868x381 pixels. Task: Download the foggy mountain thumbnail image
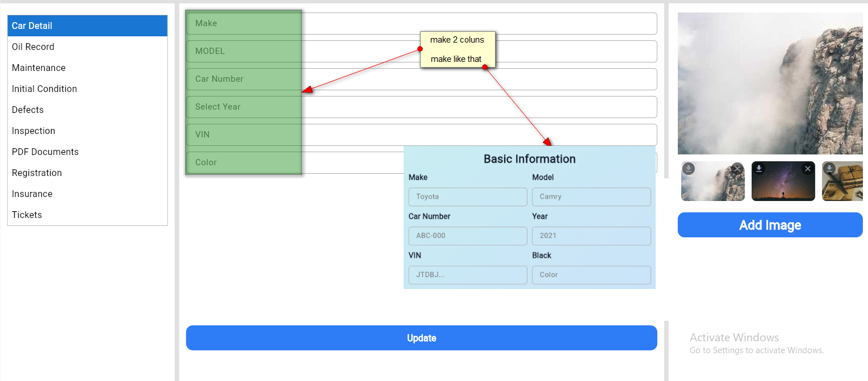(x=689, y=169)
